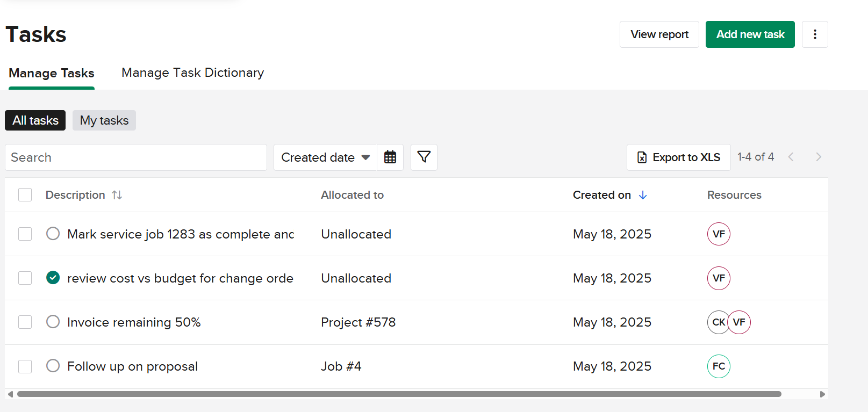Open the calendar date picker icon

[x=390, y=157]
